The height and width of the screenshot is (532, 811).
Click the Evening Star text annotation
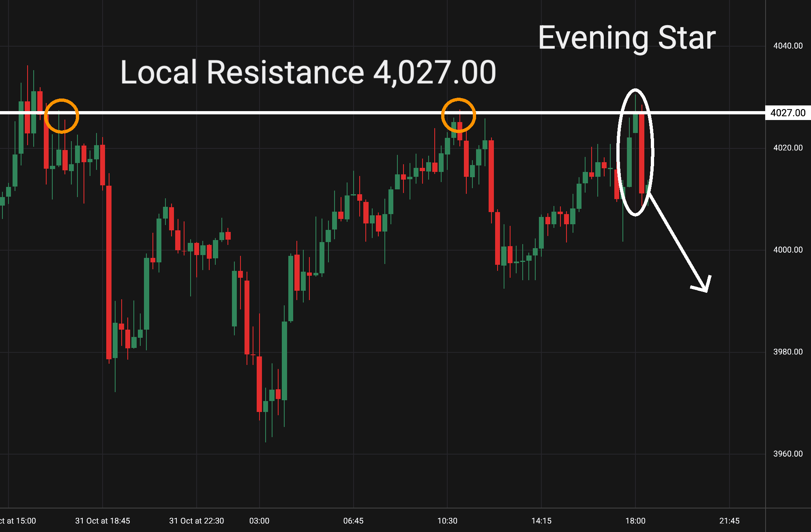point(626,38)
